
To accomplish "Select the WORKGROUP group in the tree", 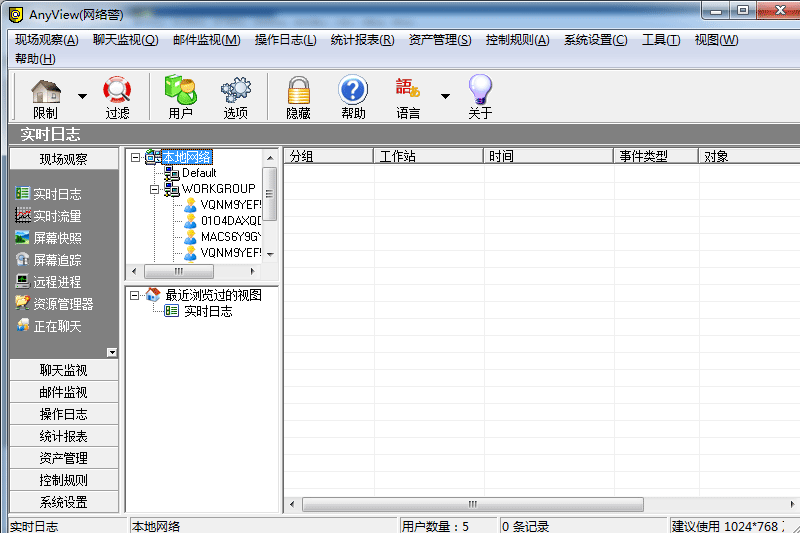I will click(x=218, y=189).
